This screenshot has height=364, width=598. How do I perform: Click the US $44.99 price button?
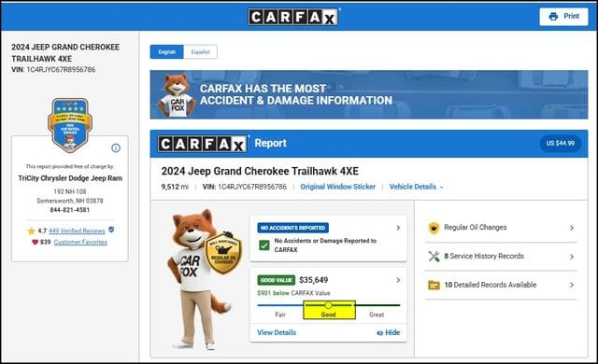click(561, 144)
